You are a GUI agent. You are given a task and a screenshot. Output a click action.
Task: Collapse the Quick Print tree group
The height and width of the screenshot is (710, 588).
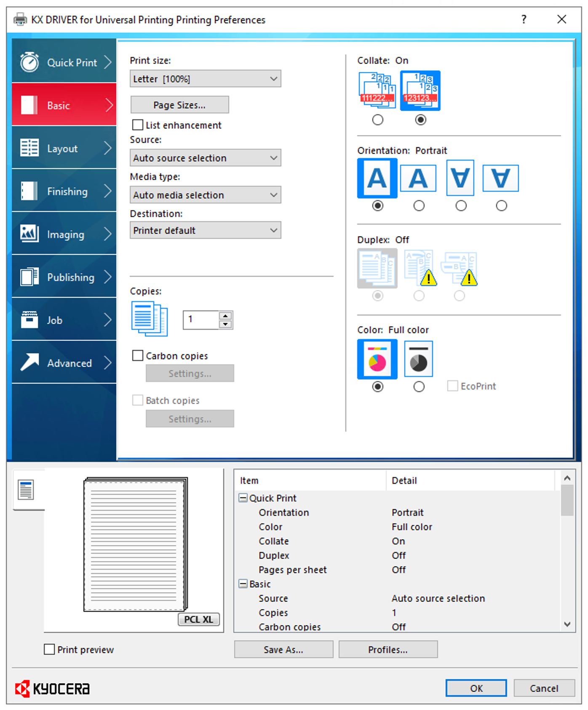pos(243,498)
